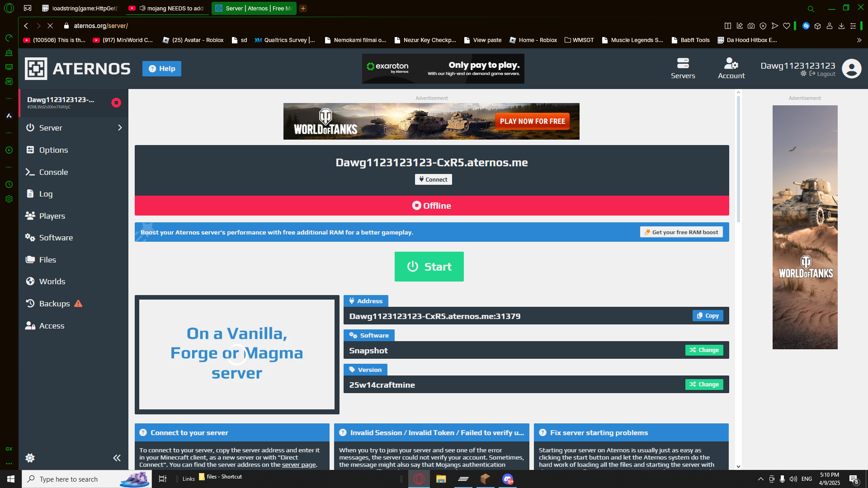Screen dimensions: 868x488
Task: Open browser tab search icon
Action: click(x=811, y=8)
